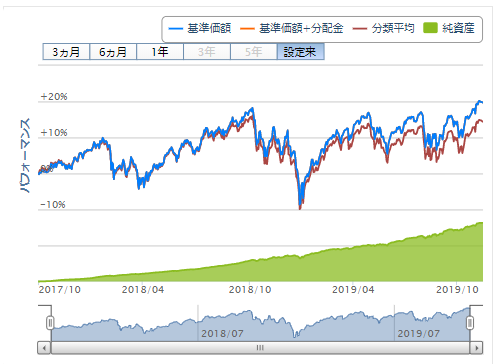The image size is (494, 364).
Task: Select the 6ヵ月 period tab
Action: coord(113,52)
